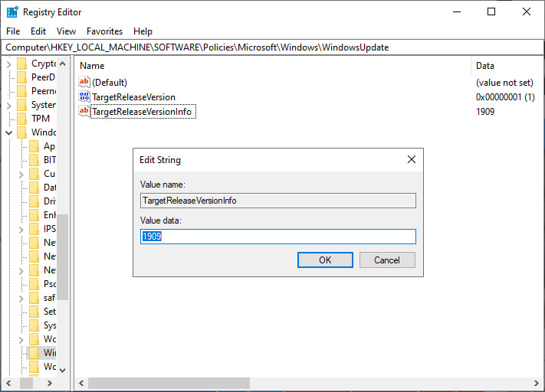Click the horizontal scrollbar right arrow in values pane
The height and width of the screenshot is (392, 545).
coord(537,383)
